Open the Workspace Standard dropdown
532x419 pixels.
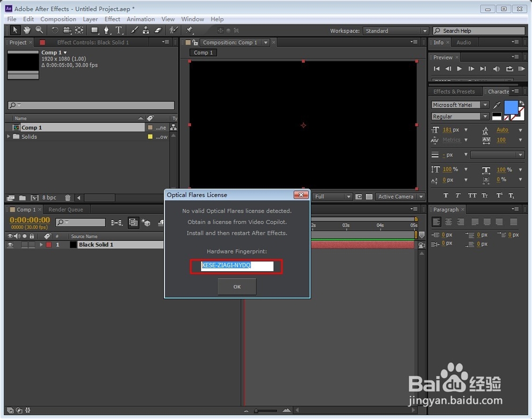[395, 31]
